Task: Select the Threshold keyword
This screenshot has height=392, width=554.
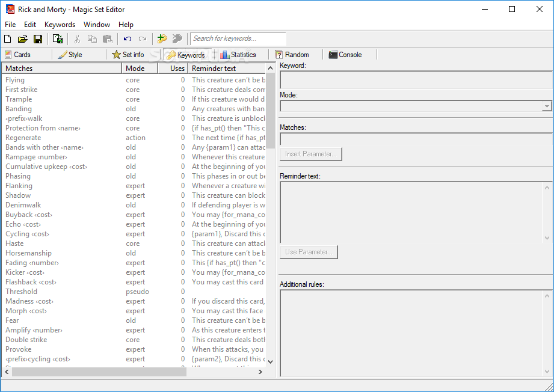Action: pyautogui.click(x=134, y=292)
